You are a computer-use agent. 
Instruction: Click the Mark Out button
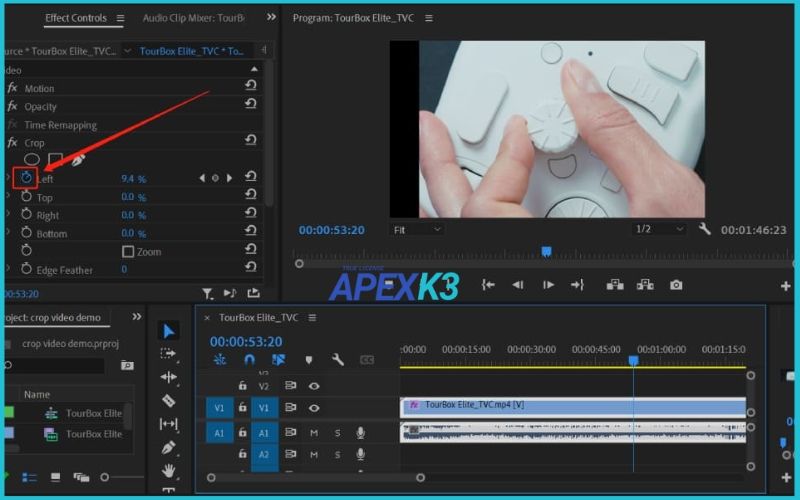point(577,285)
